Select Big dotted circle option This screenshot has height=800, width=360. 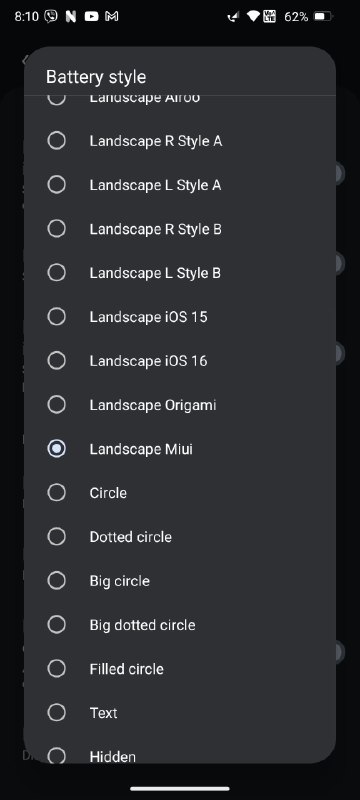[179, 624]
